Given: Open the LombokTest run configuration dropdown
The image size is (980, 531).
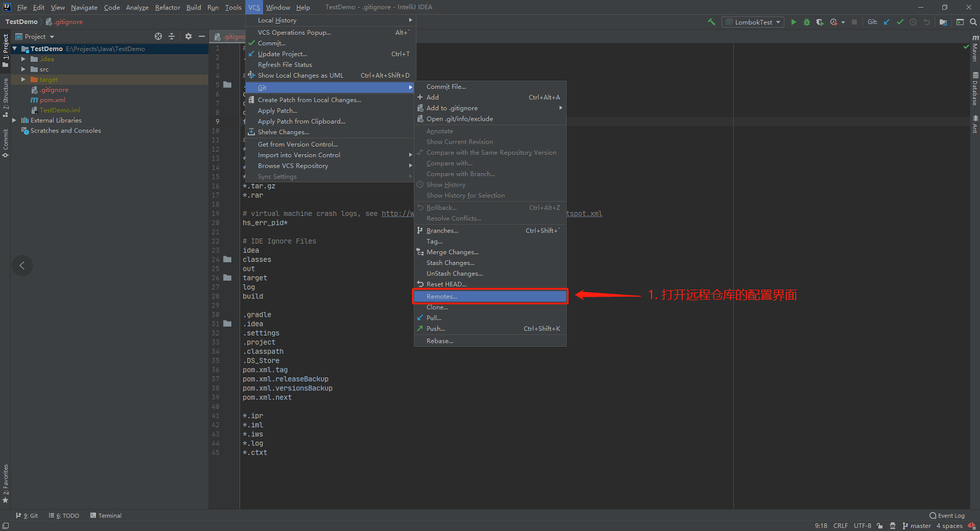Looking at the screenshot, I should click(x=753, y=22).
